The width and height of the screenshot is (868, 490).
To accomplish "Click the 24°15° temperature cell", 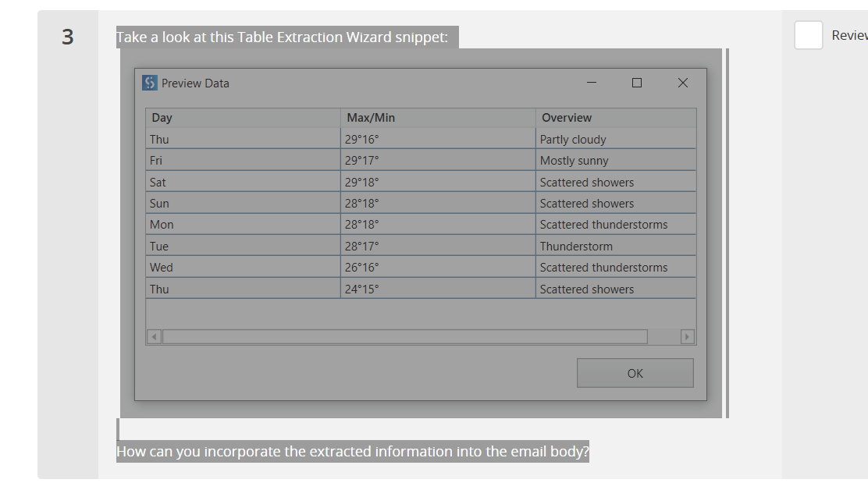I will pyautogui.click(x=437, y=289).
